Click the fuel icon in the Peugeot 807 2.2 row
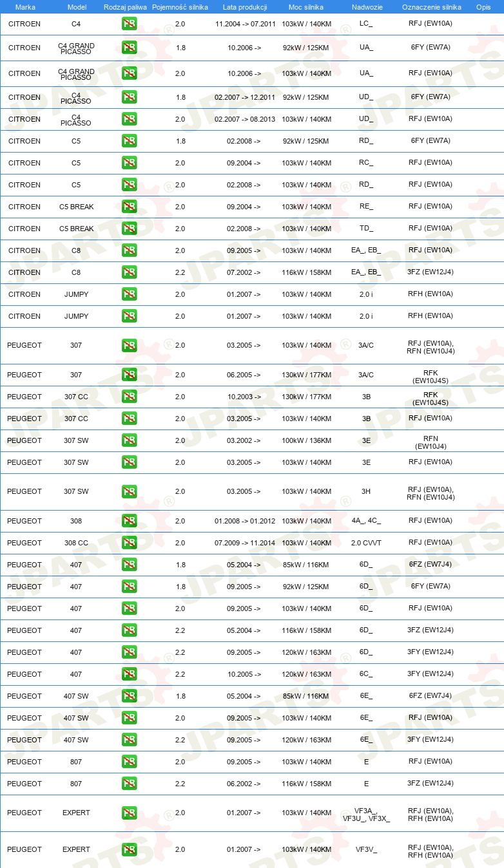The width and height of the screenshot is (504, 868). 130,784
